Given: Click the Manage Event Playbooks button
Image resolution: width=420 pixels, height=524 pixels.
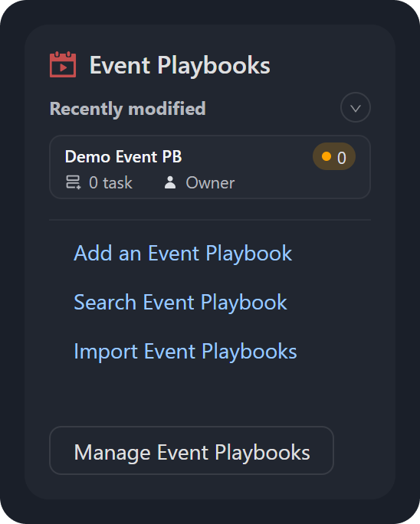Looking at the screenshot, I should pyautogui.click(x=192, y=450).
